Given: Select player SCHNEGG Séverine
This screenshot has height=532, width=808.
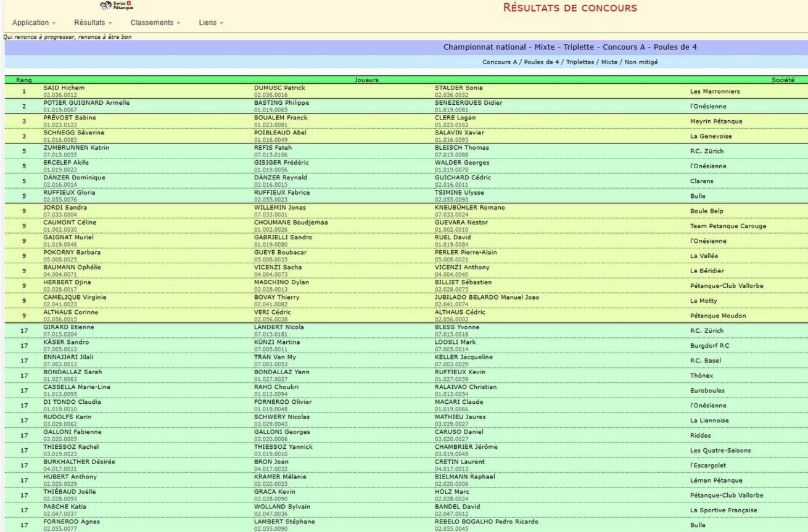Looking at the screenshot, I should tap(74, 133).
